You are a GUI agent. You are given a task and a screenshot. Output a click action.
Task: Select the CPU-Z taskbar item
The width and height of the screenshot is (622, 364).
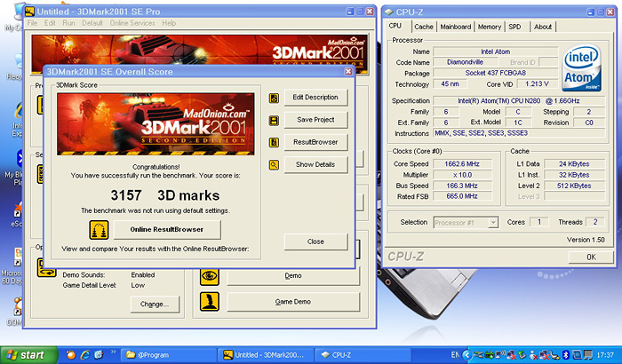(363, 355)
